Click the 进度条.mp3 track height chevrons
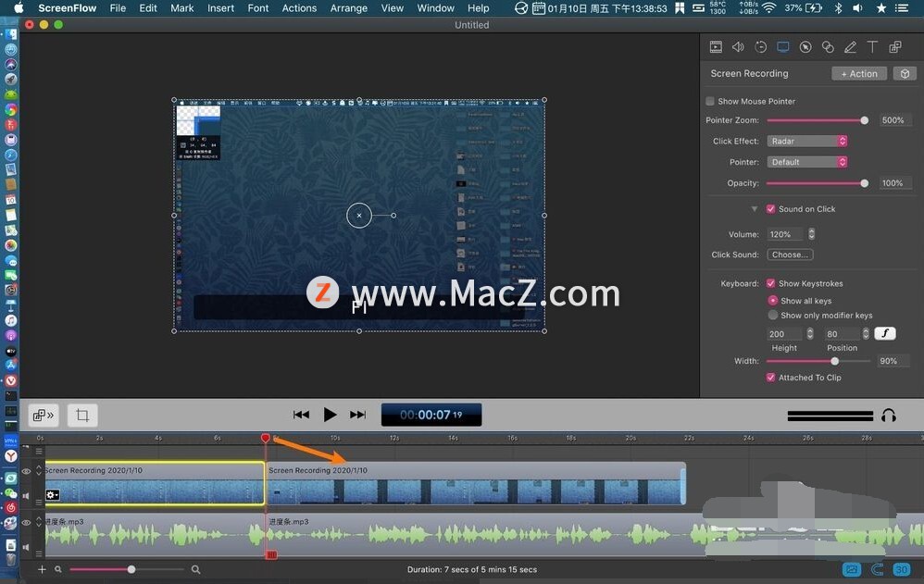Viewport: 924px width, 584px height. tap(39, 521)
